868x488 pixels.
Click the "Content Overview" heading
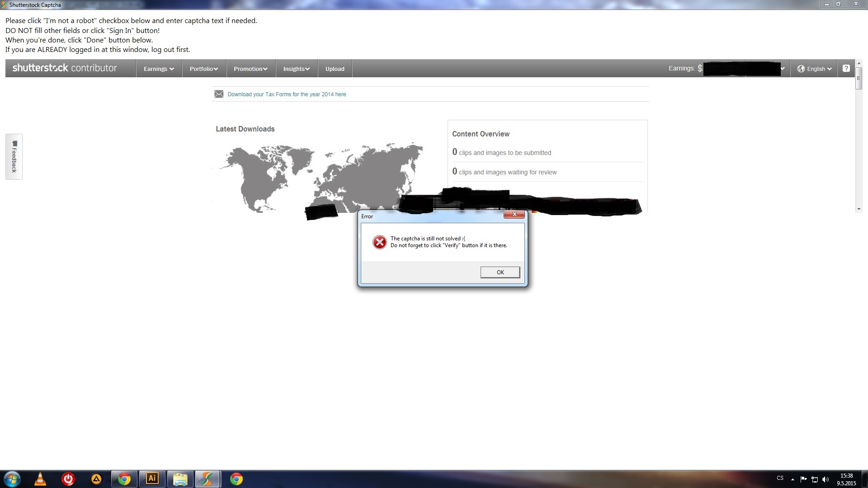pyautogui.click(x=481, y=134)
